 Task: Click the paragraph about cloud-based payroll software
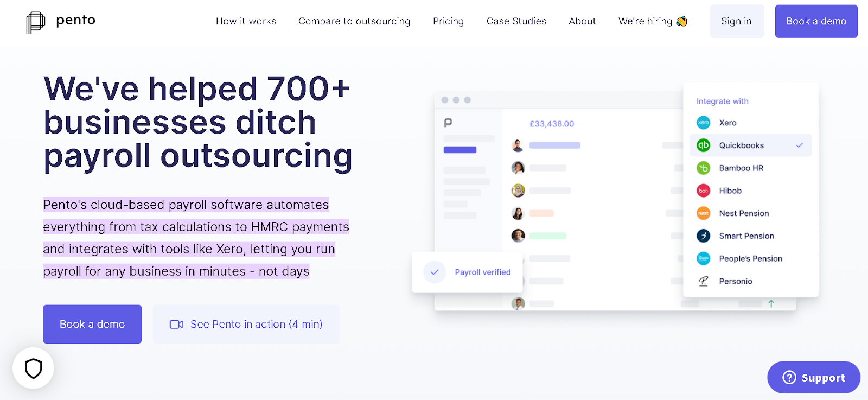click(196, 238)
